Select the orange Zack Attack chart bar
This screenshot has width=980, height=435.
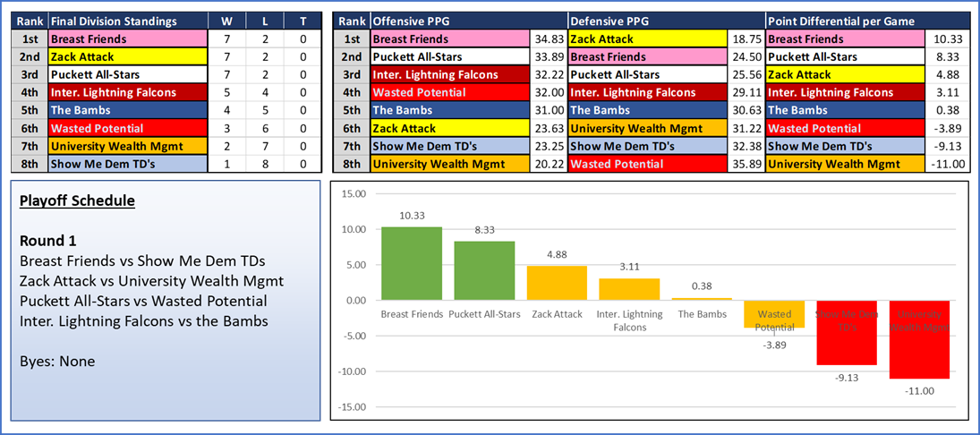[555, 283]
